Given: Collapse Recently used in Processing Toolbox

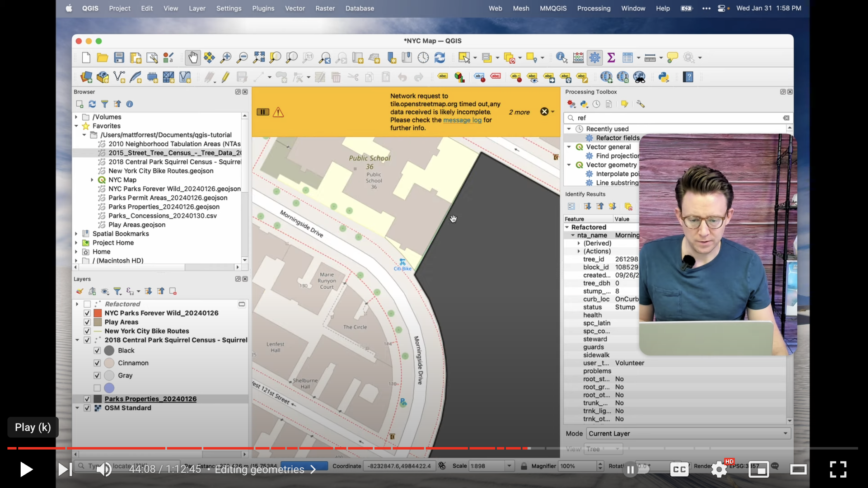Looking at the screenshot, I should [x=569, y=129].
